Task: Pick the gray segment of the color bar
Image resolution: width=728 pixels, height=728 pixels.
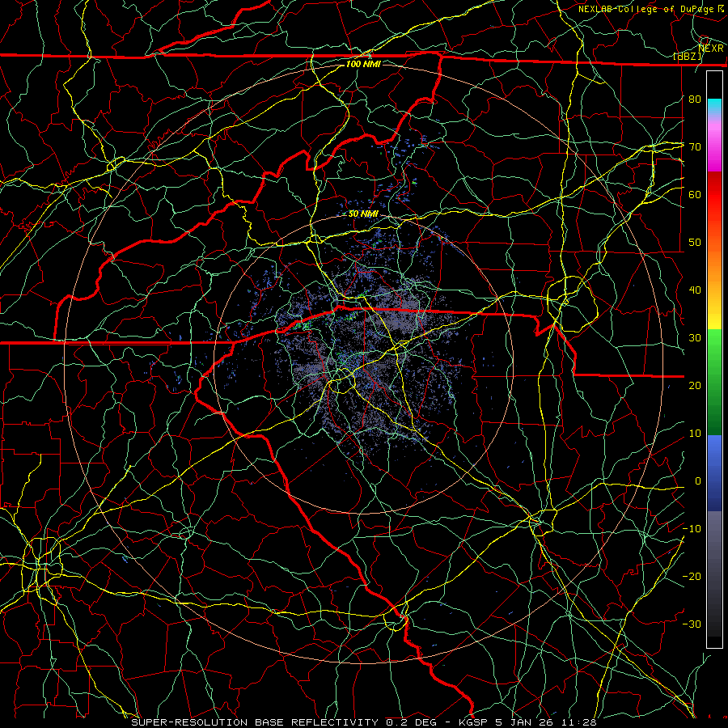Action: click(x=714, y=574)
